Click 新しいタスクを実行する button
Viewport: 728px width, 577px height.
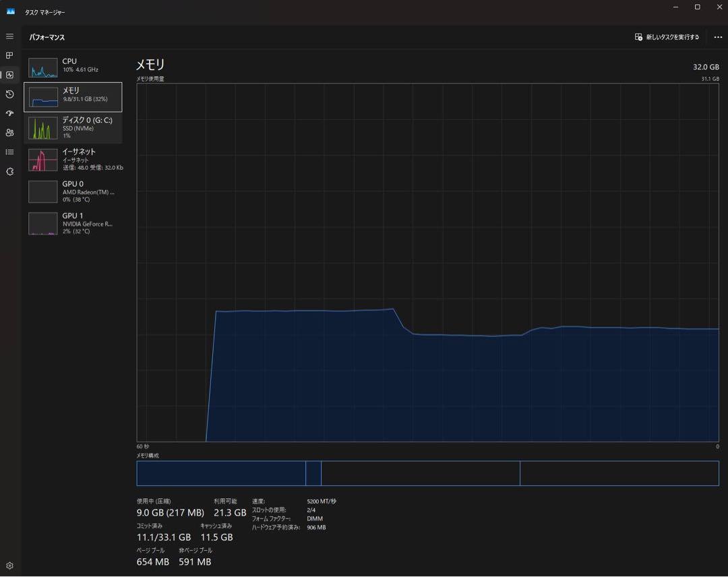point(667,37)
